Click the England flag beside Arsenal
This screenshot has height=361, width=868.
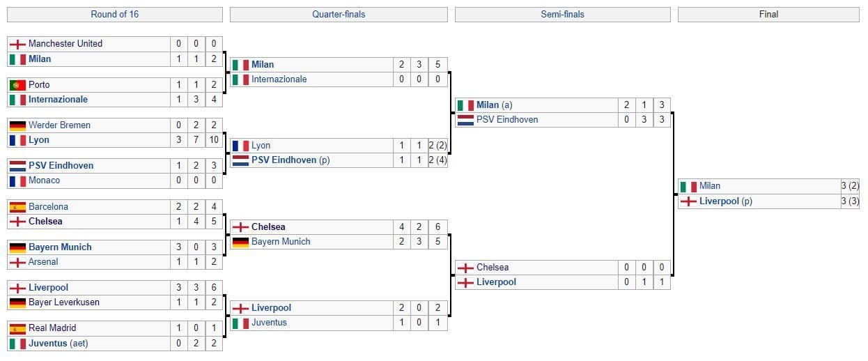[x=17, y=262]
